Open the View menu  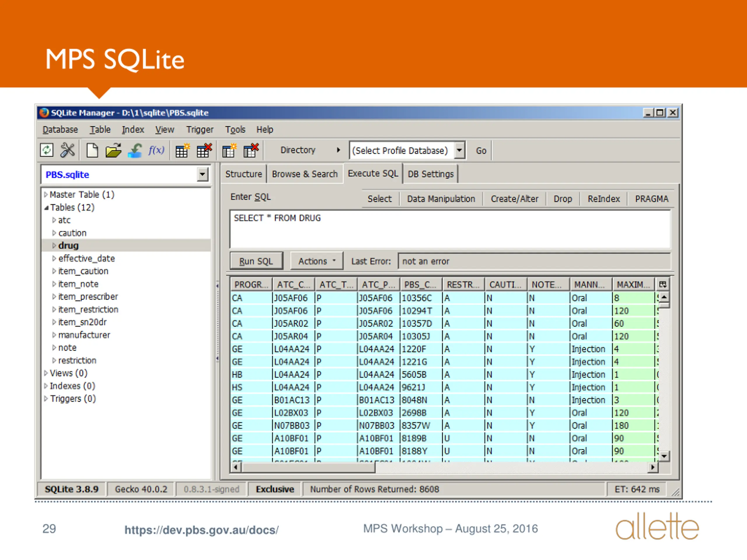click(x=165, y=129)
